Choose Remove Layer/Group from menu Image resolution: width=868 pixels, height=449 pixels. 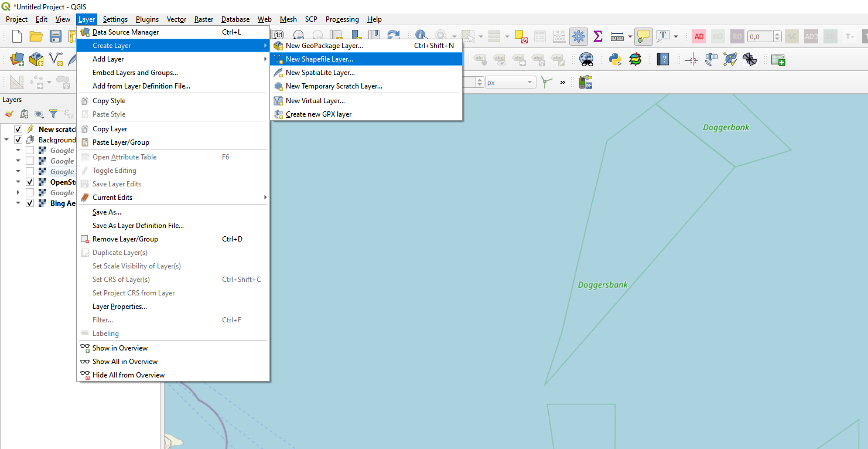(173, 239)
